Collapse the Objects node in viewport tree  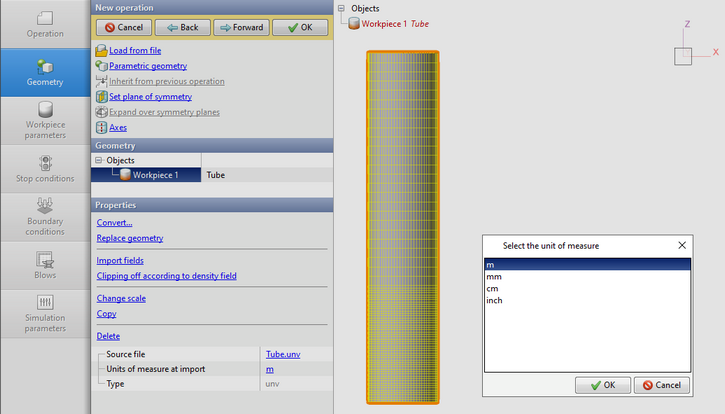click(x=342, y=9)
